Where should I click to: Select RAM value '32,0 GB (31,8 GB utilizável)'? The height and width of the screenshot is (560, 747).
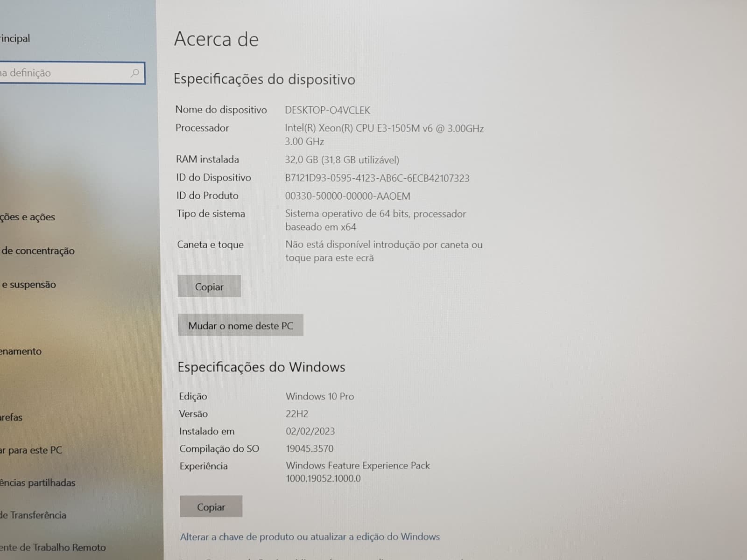coord(342,160)
